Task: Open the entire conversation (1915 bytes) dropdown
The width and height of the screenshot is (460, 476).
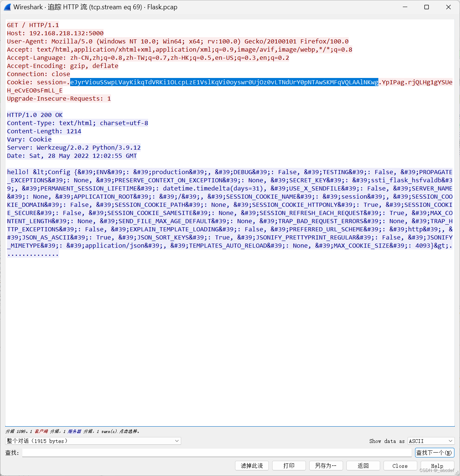Action: [93, 441]
